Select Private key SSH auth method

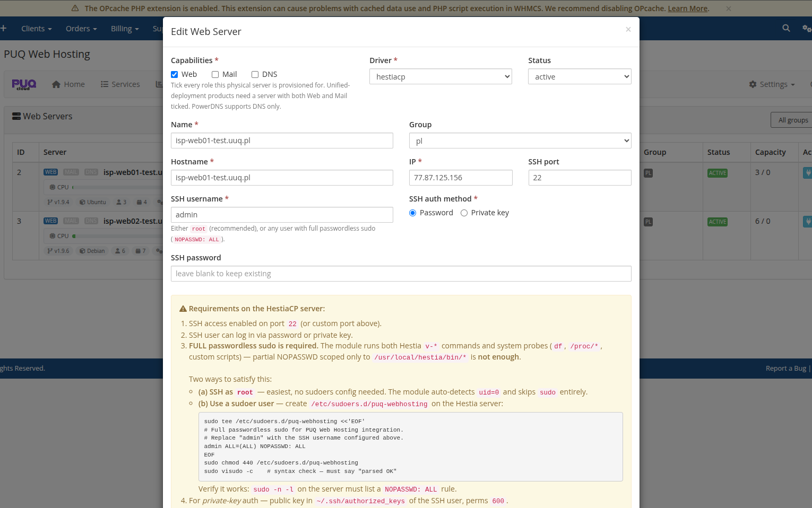[464, 213]
